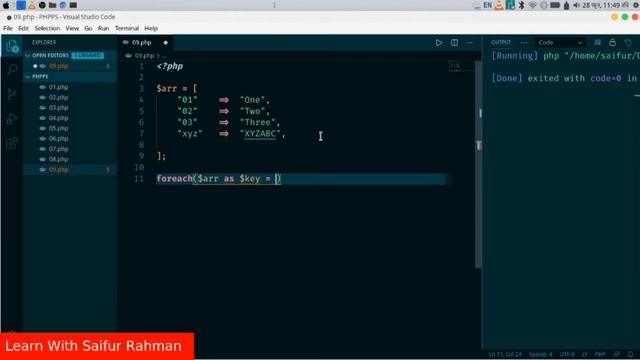
Task: Open 04.php in the explorer
Action: click(x=58, y=118)
